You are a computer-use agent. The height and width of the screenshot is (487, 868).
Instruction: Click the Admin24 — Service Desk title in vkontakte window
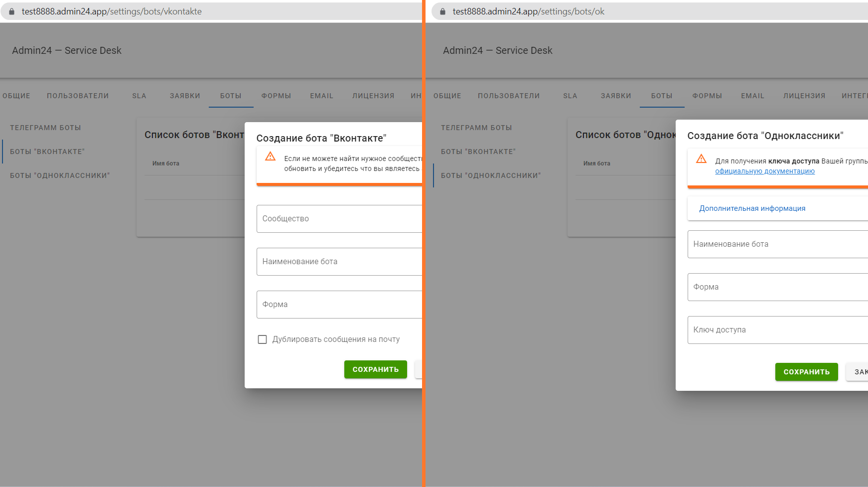point(67,50)
